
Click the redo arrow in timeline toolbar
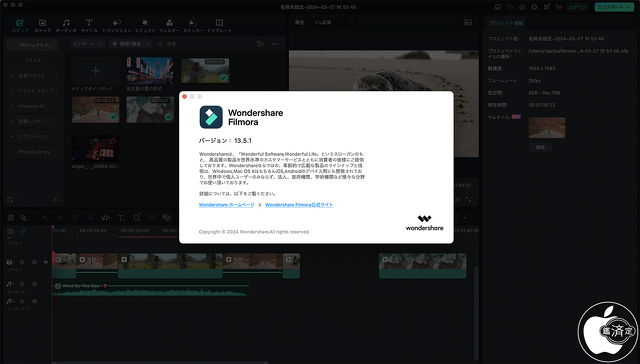click(x=60, y=218)
